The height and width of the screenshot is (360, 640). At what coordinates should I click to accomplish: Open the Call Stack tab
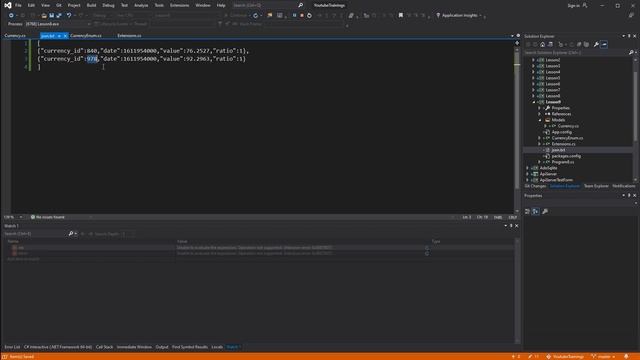(x=104, y=347)
